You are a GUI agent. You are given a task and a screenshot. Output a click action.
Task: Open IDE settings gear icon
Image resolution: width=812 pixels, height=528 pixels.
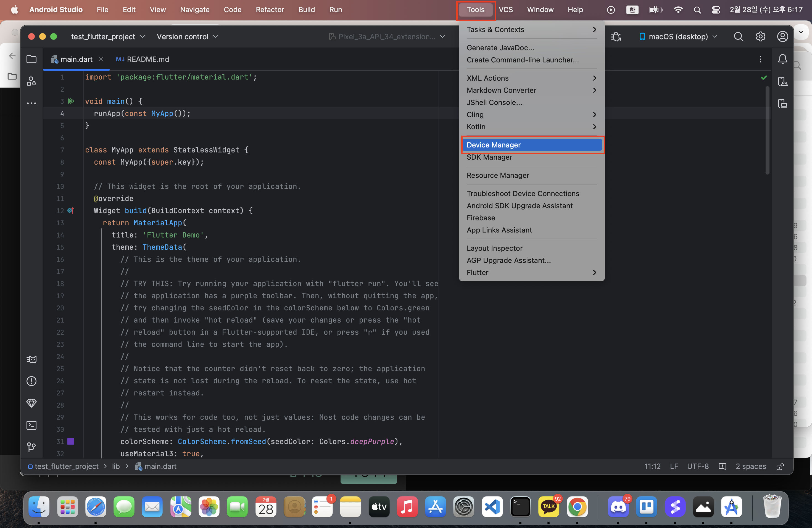[760, 36]
